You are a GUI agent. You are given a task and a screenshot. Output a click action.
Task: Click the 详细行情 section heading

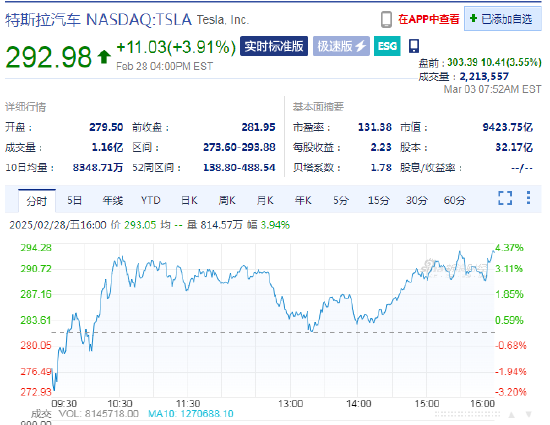(26, 107)
